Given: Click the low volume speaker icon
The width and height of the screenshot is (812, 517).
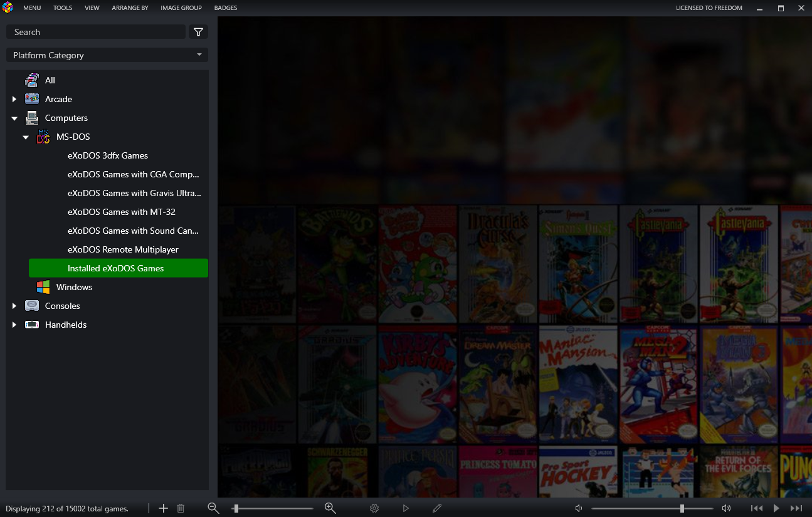Looking at the screenshot, I should [579, 508].
